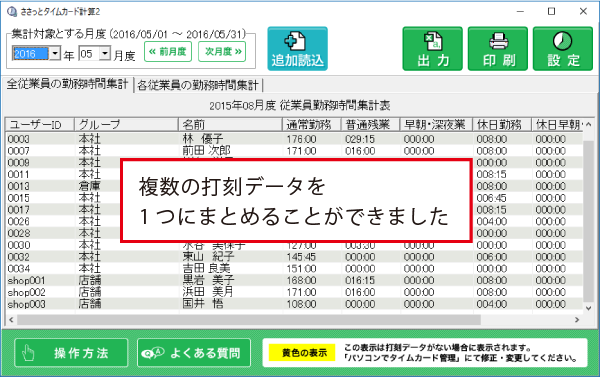Click the yellow 黄色の表示 label
Viewport: 600px width, 377px height.
click(x=302, y=353)
